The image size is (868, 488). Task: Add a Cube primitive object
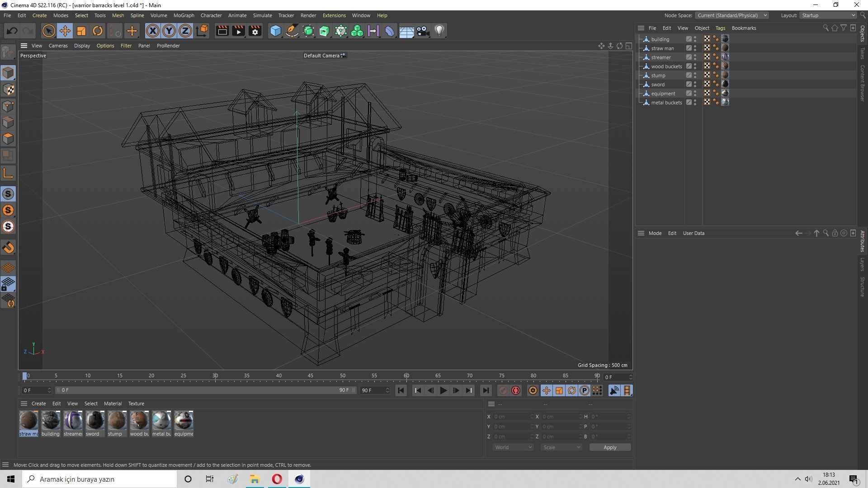pos(275,31)
